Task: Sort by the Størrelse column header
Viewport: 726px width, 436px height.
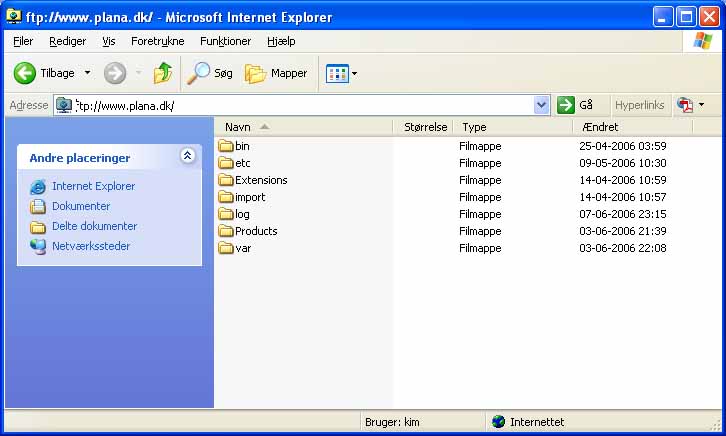Action: click(424, 127)
